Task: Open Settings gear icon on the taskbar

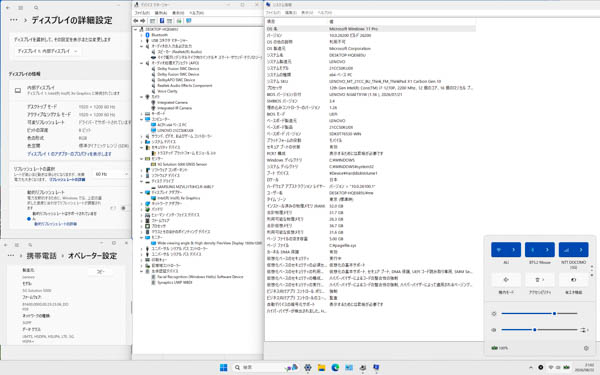Action: click(308, 367)
